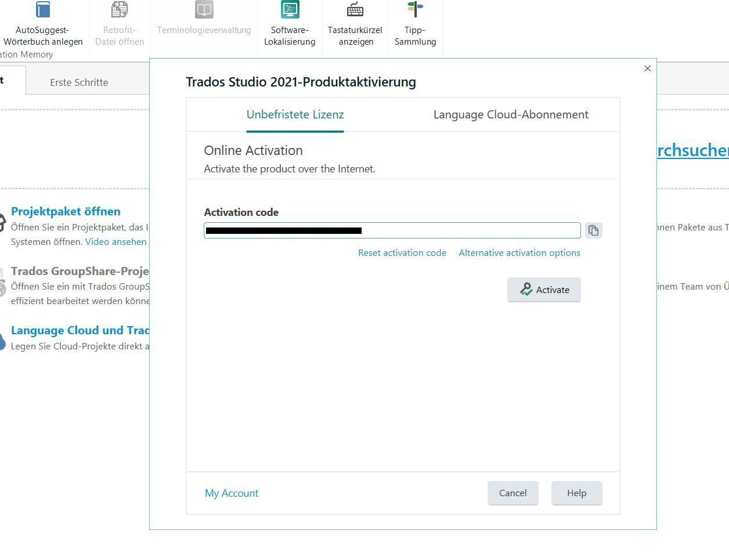
Task: Click the Tastaturkürzel anzeigen keyboard icon
Action: [x=355, y=9]
